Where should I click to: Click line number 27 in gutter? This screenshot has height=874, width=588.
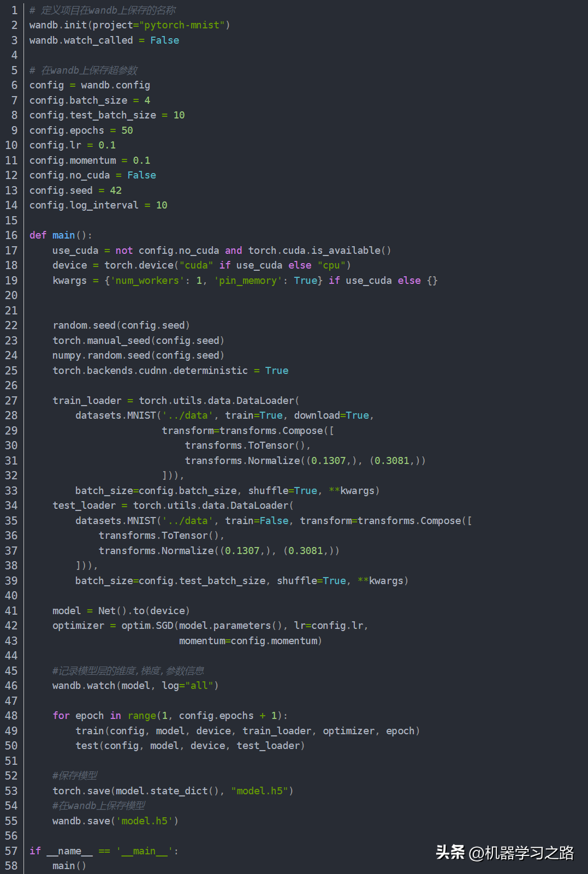(11, 401)
